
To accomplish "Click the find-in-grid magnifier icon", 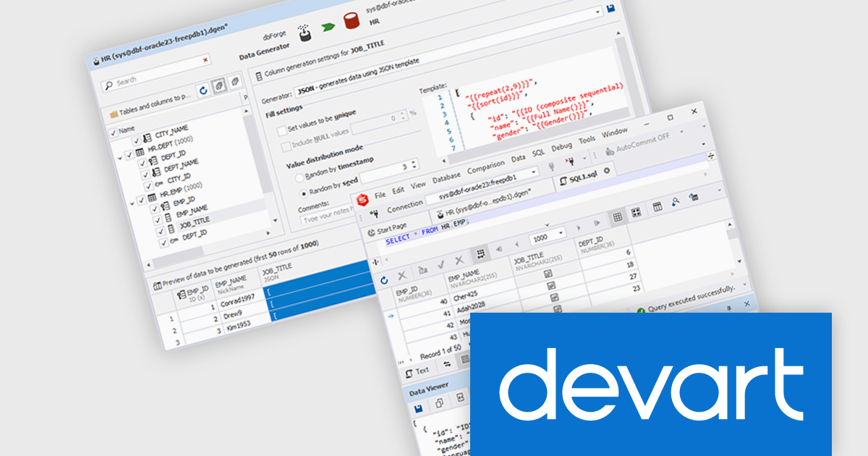I will click(x=675, y=203).
